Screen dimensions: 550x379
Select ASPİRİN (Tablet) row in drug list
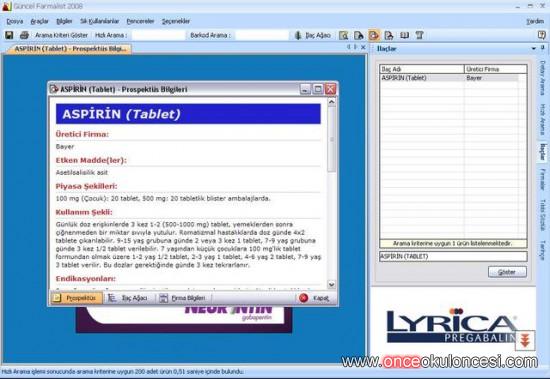click(x=449, y=78)
